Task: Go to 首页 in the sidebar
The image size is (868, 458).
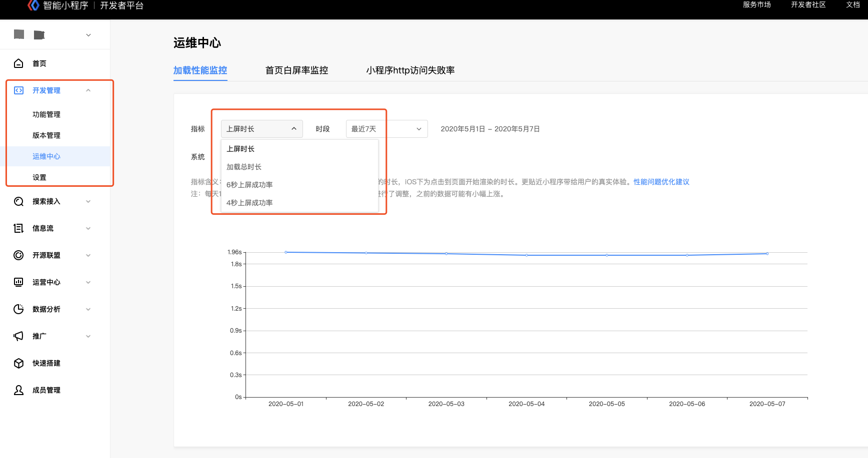Action: tap(39, 63)
